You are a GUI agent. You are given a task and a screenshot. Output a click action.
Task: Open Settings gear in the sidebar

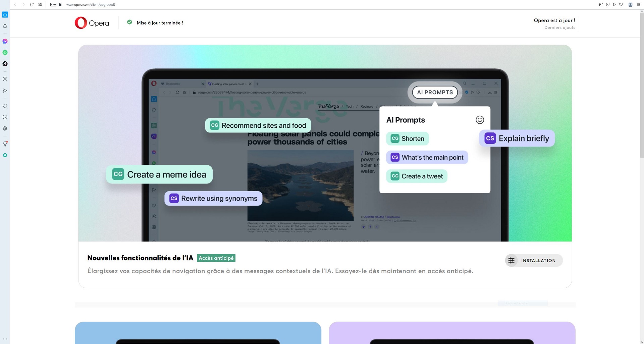(5, 128)
